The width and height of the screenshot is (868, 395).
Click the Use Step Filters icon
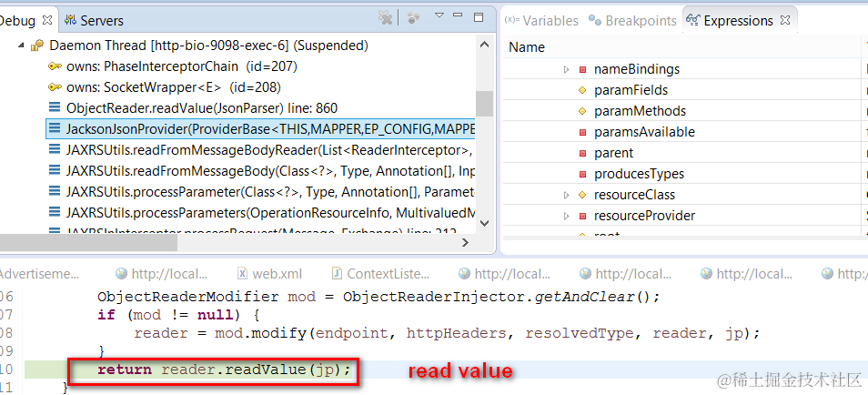coord(413,17)
